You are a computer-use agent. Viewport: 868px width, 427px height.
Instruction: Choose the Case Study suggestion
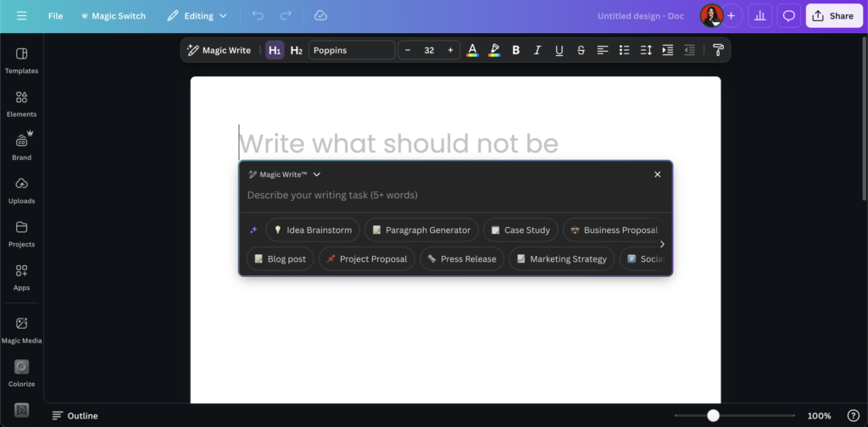tap(520, 230)
